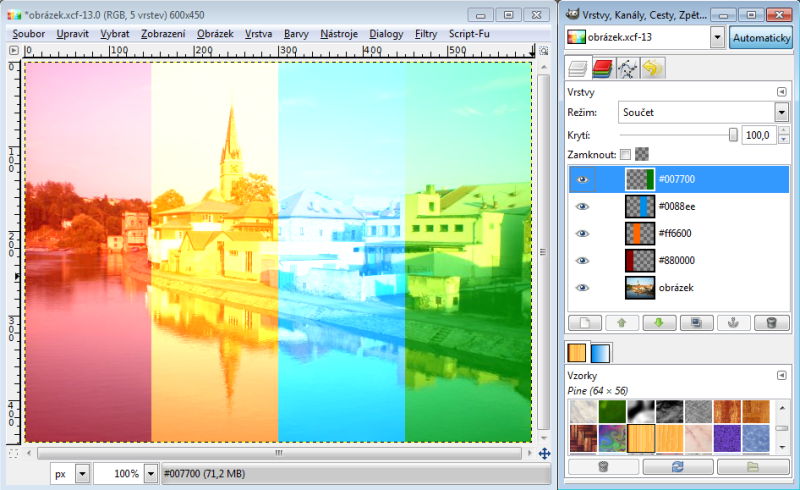Click status bar text #007700 (71,2 MB)

(204, 474)
